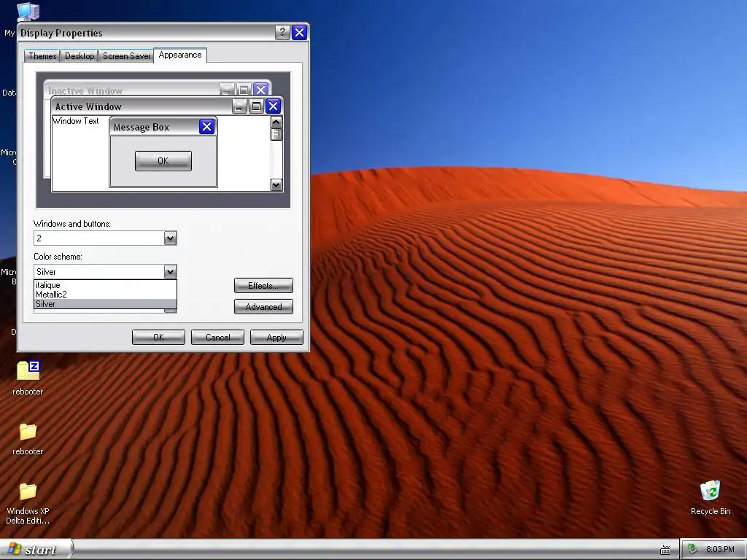Click the Active Window preview maximize icon
The image size is (747, 560).
256,106
